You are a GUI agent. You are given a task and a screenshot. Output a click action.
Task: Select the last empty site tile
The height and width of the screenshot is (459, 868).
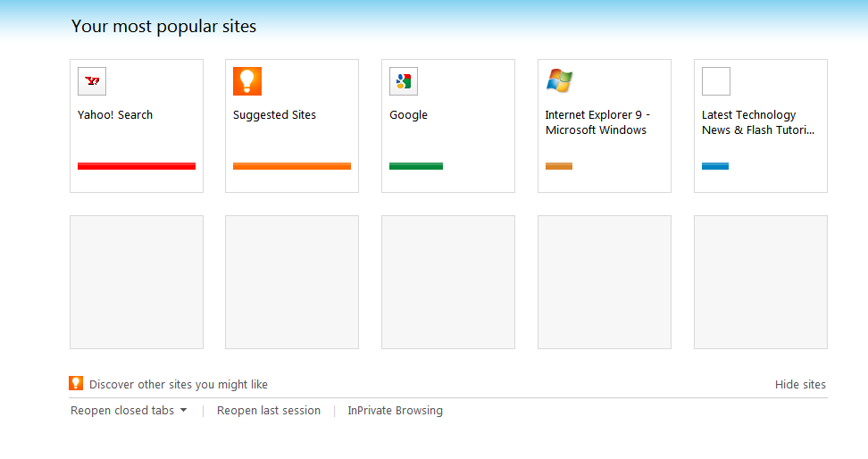pyautogui.click(x=761, y=282)
